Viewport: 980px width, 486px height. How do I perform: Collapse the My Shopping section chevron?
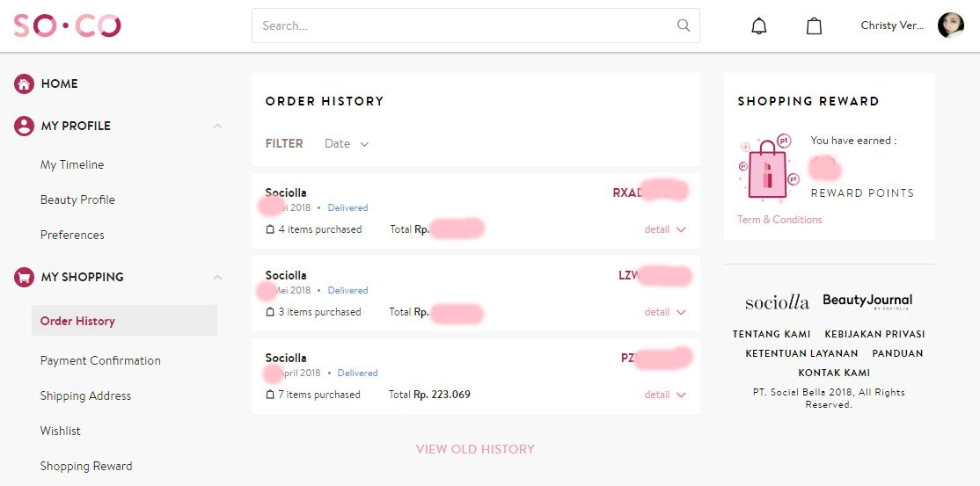217,277
